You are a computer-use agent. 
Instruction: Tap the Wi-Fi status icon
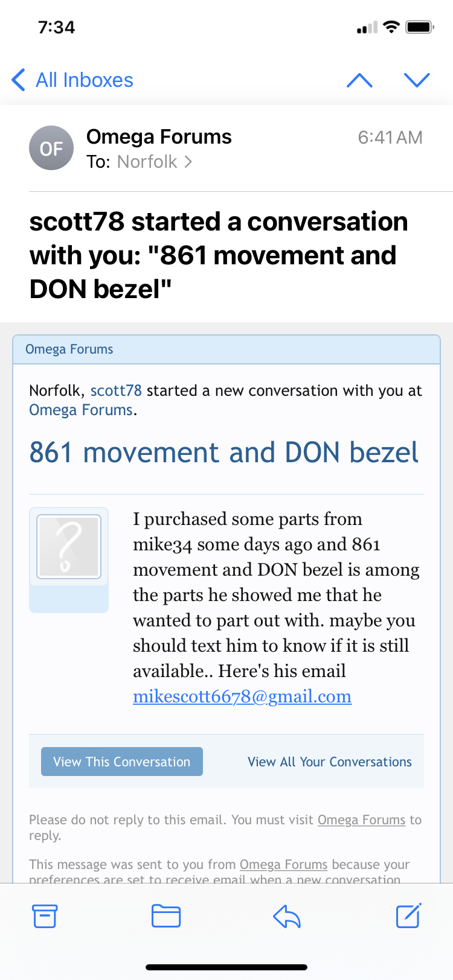(x=391, y=27)
